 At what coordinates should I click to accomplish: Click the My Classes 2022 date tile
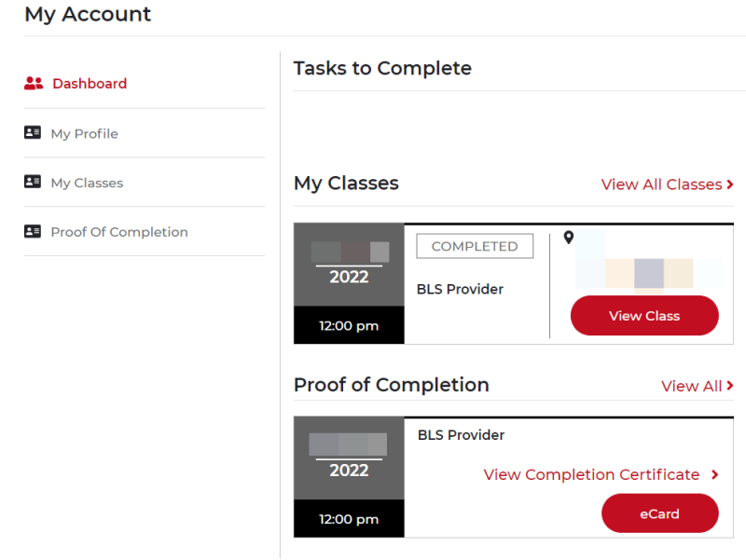coord(349,283)
